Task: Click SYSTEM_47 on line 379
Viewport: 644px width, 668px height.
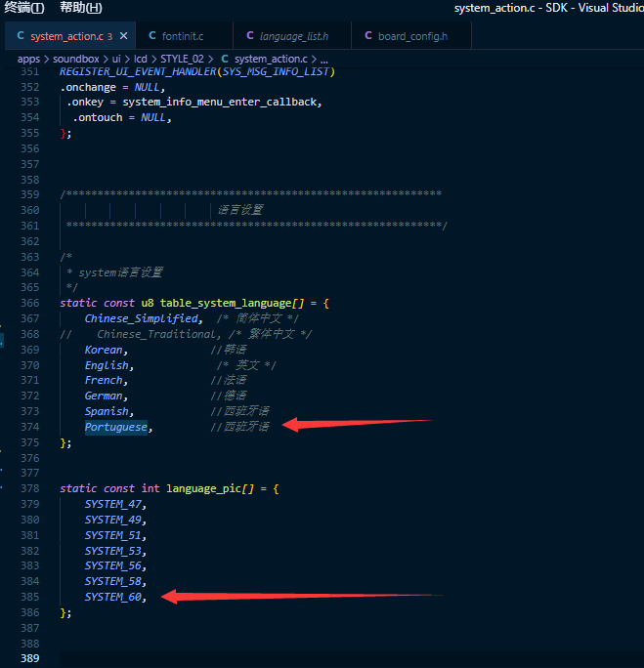Action: coord(113,504)
